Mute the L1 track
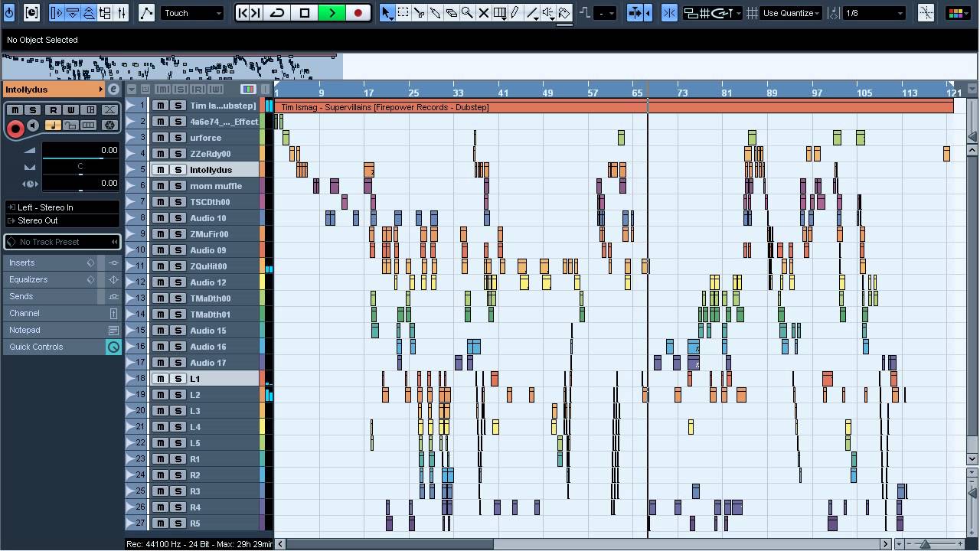Image resolution: width=980 pixels, height=551 pixels. [x=161, y=379]
